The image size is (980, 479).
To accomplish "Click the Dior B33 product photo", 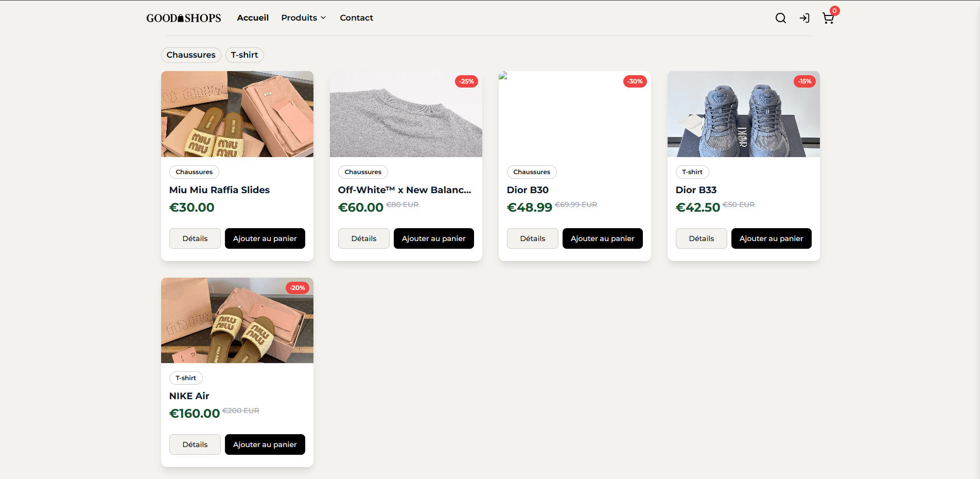I will click(x=743, y=114).
